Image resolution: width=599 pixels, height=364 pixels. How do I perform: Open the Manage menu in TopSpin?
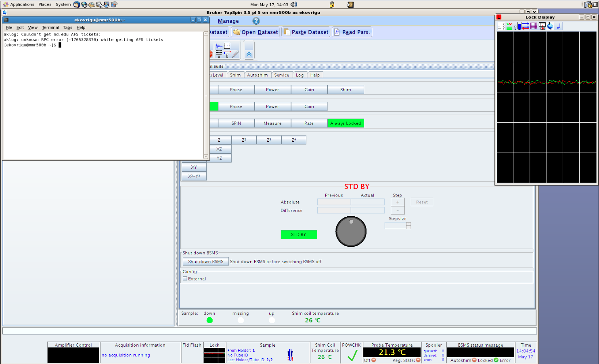click(228, 21)
